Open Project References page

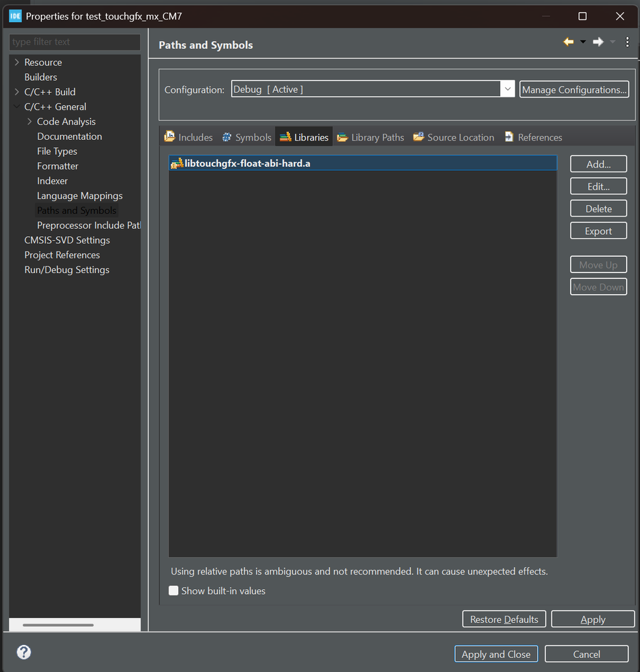62,255
